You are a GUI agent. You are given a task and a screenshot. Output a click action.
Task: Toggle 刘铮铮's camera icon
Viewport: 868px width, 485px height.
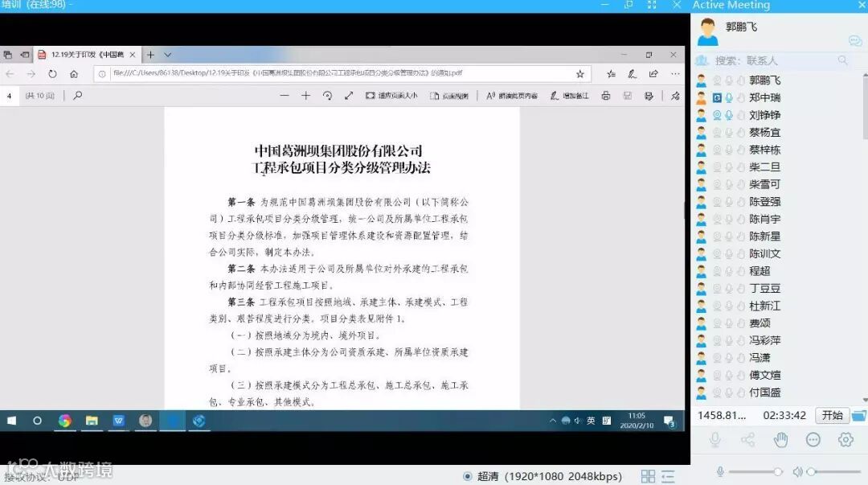tap(717, 115)
